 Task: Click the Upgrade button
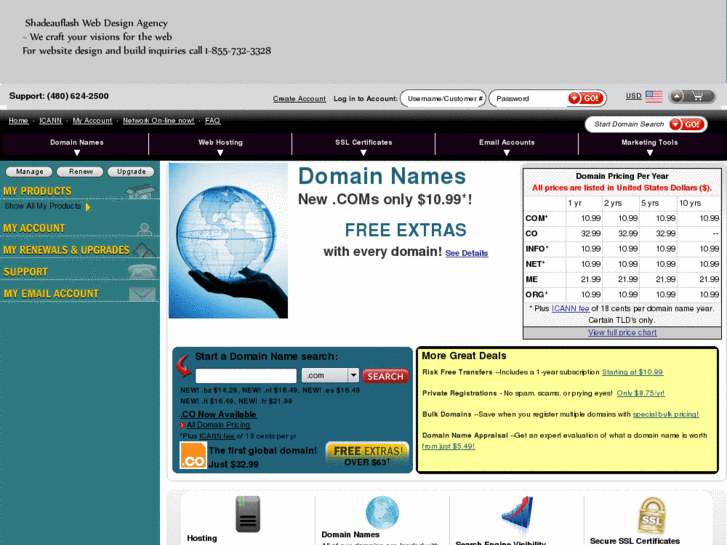pyautogui.click(x=131, y=172)
